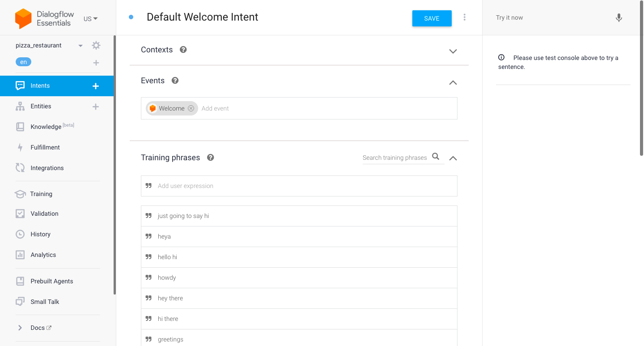Click the Intents chat bubble icon

point(20,85)
